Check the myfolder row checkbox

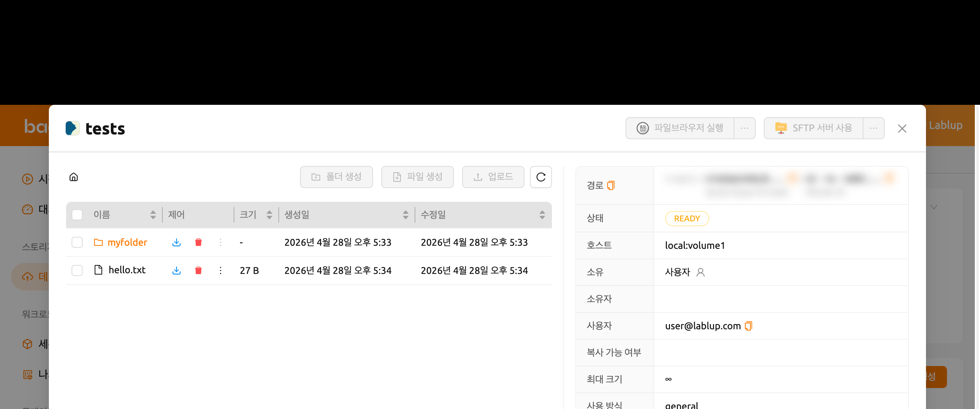pyautogui.click(x=77, y=242)
